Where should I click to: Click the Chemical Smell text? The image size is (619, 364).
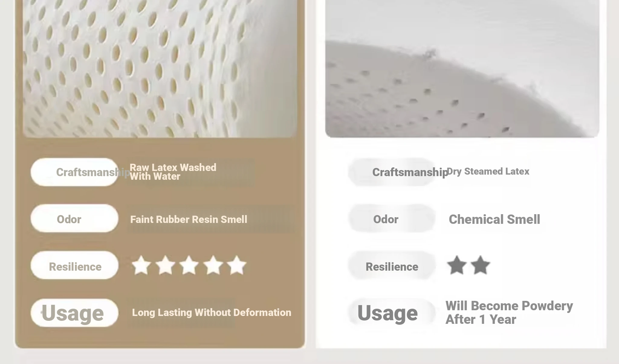coord(494,219)
